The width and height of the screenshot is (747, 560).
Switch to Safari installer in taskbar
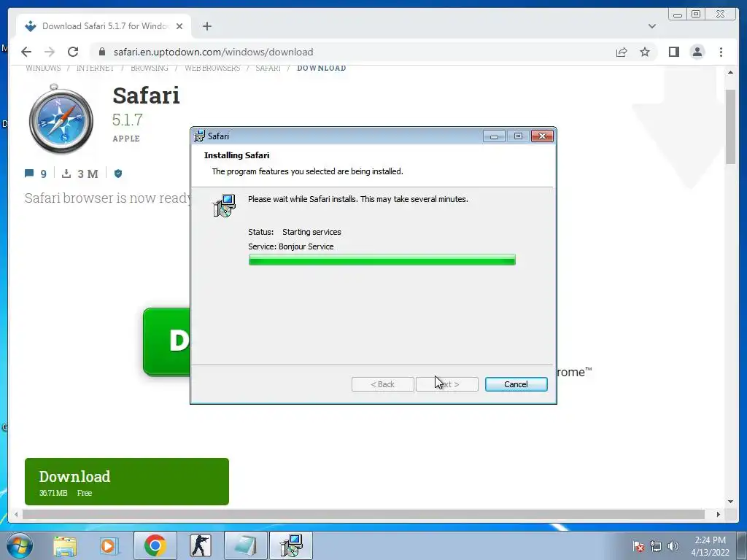[x=291, y=545]
